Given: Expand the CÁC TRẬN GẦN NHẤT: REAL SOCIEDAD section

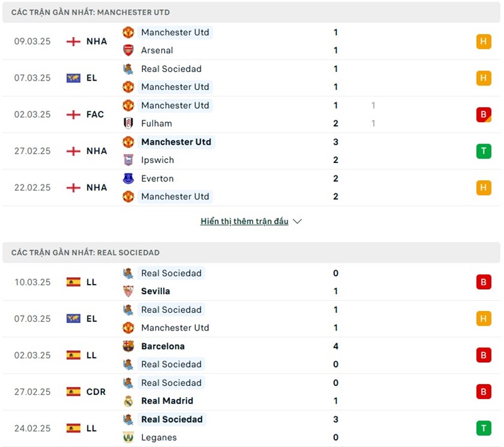Looking at the screenshot, I should [84, 252].
